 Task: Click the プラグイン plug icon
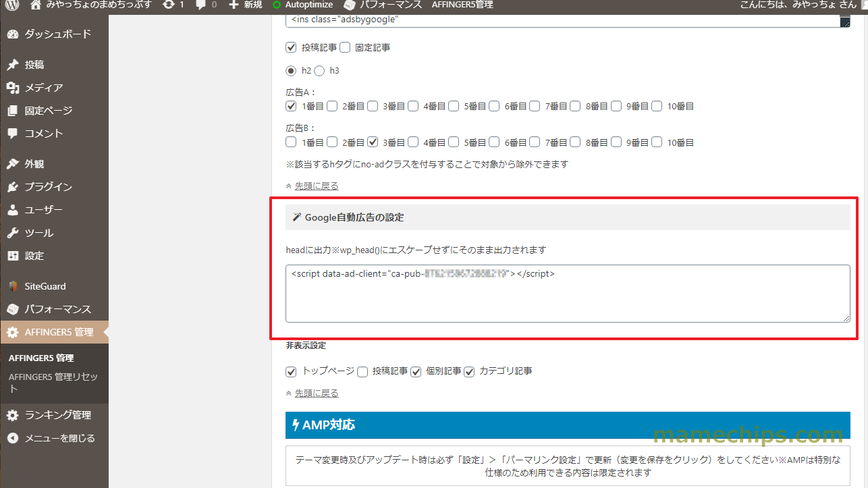point(12,187)
